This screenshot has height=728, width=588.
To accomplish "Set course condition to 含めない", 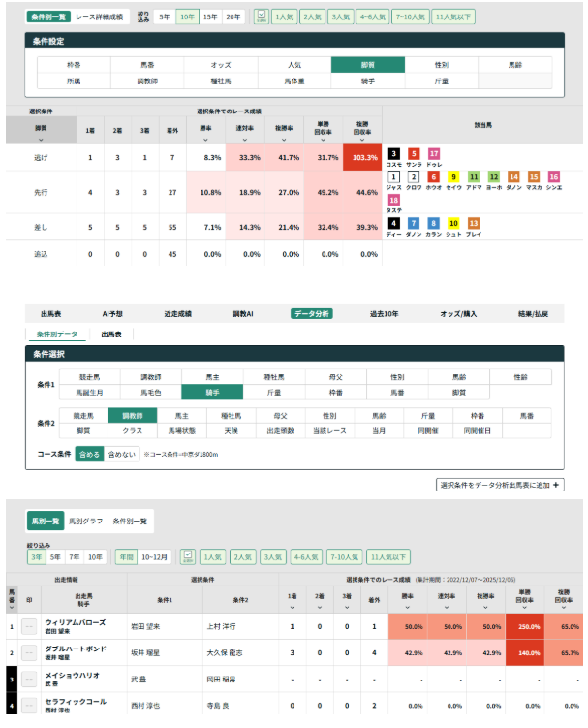I will 120,453.
